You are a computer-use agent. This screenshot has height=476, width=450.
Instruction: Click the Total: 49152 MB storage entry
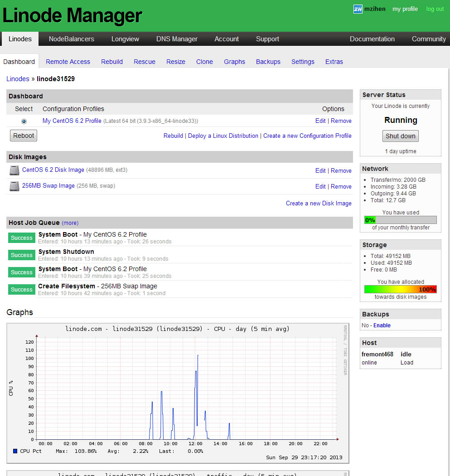[390, 256]
